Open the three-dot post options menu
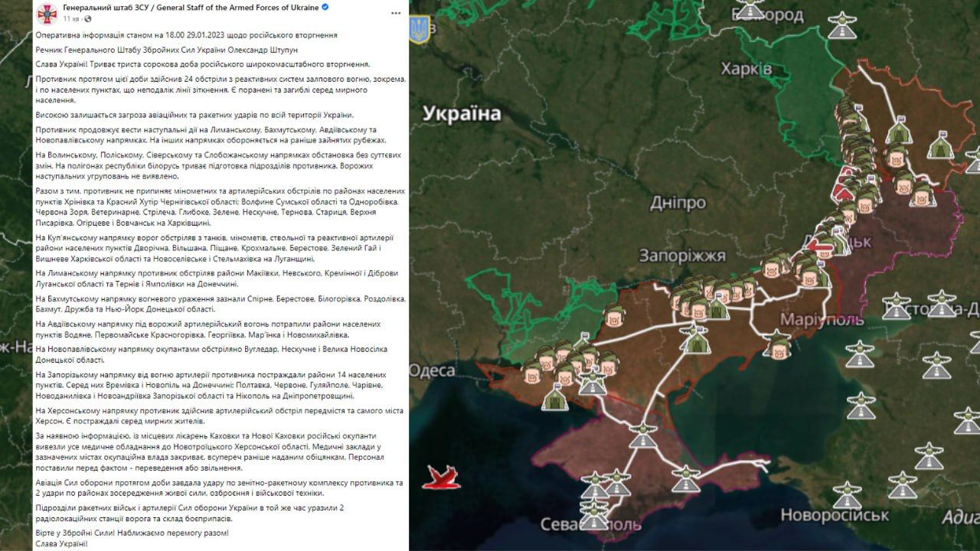The width and height of the screenshot is (980, 551). click(x=394, y=12)
